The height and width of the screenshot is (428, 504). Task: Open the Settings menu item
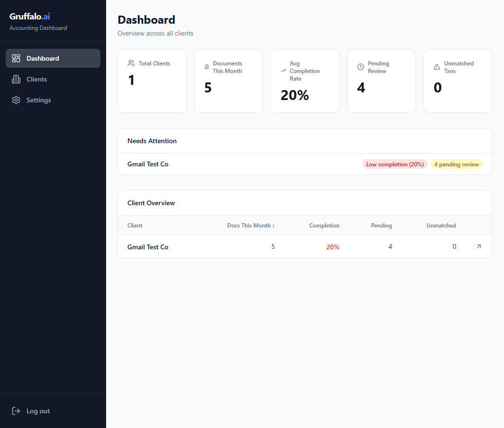(x=38, y=100)
